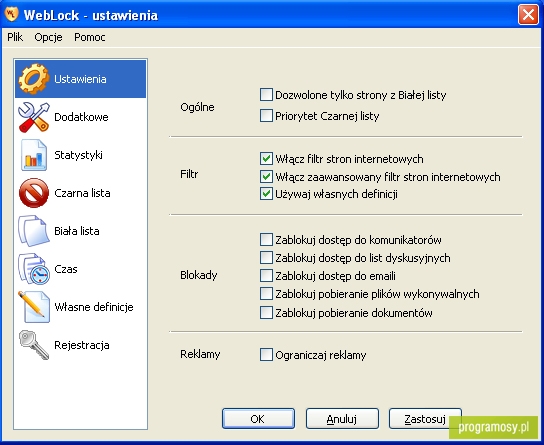The image size is (544, 445).
Task: Open the Statystyki chart icon
Action: click(x=34, y=155)
